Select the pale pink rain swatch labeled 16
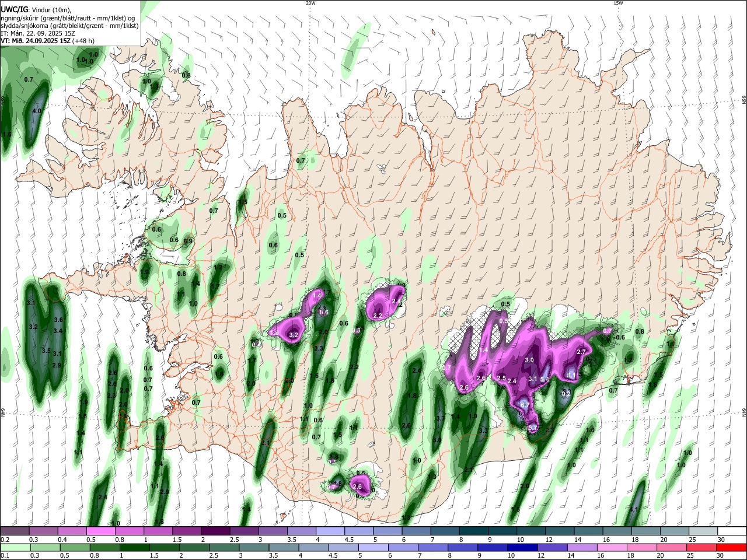 click(x=611, y=547)
